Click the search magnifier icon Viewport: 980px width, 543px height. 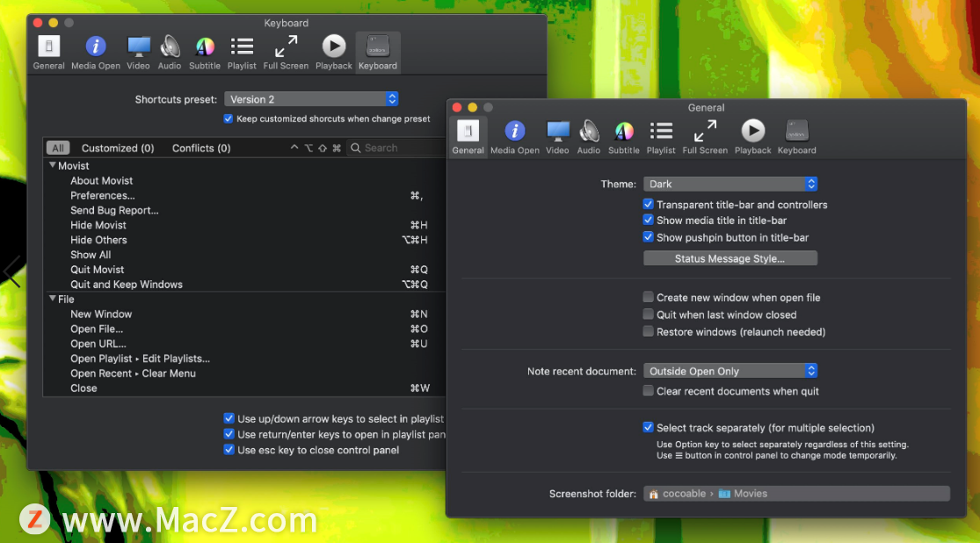pyautogui.click(x=356, y=148)
